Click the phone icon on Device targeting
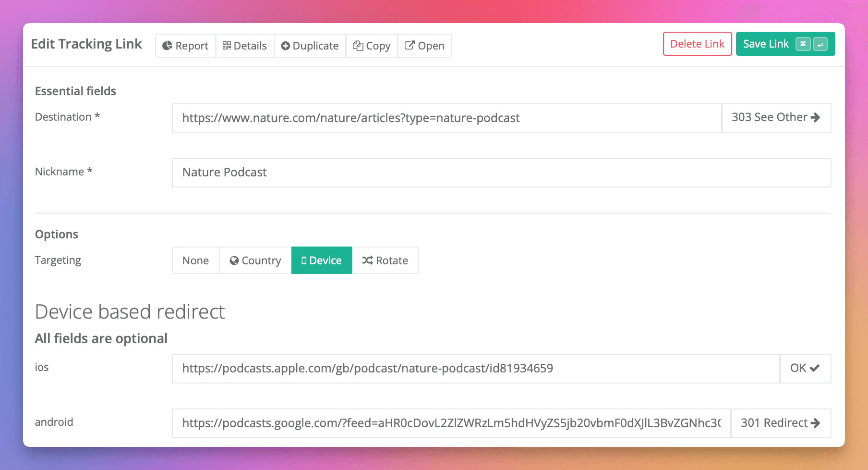Screen dimensions: 868x470 tap(304, 260)
